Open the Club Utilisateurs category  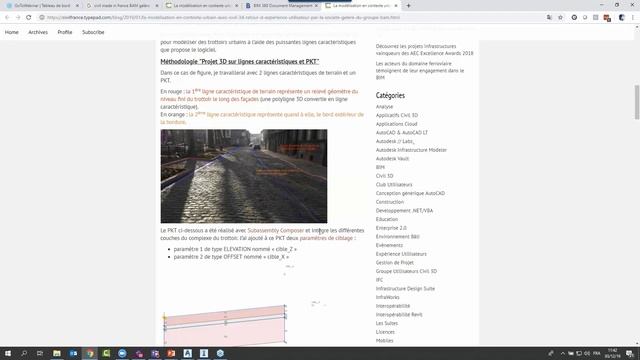click(x=394, y=184)
